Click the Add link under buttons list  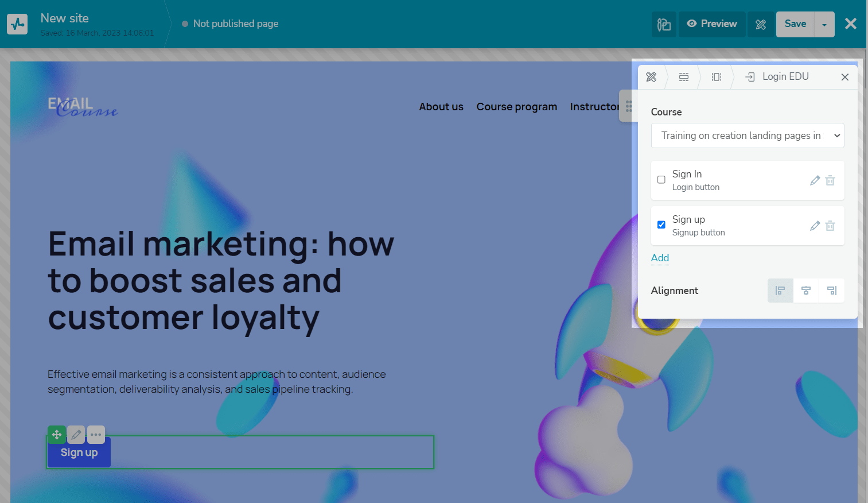pyautogui.click(x=660, y=258)
